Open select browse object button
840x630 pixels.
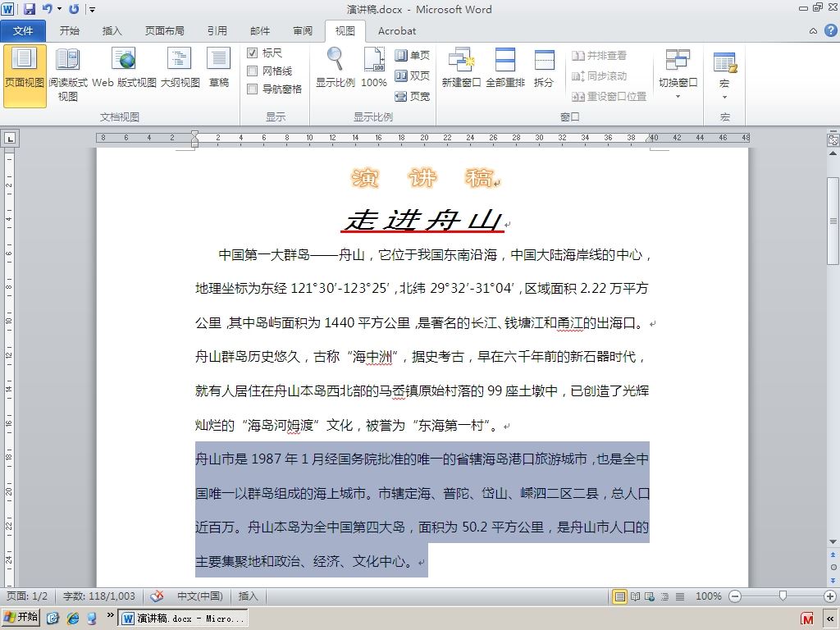click(833, 568)
